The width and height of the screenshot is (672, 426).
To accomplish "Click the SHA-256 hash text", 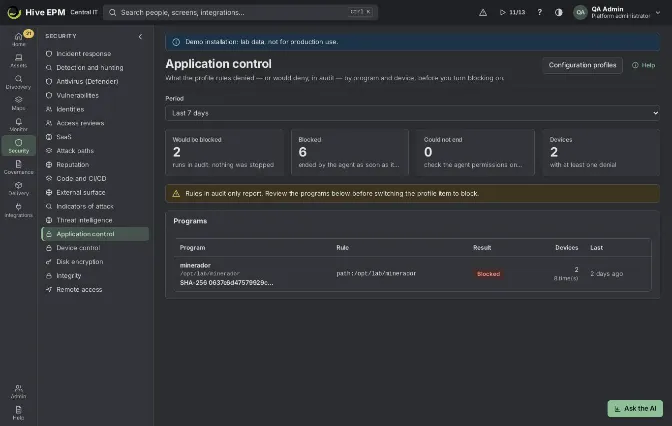I will tap(226, 282).
